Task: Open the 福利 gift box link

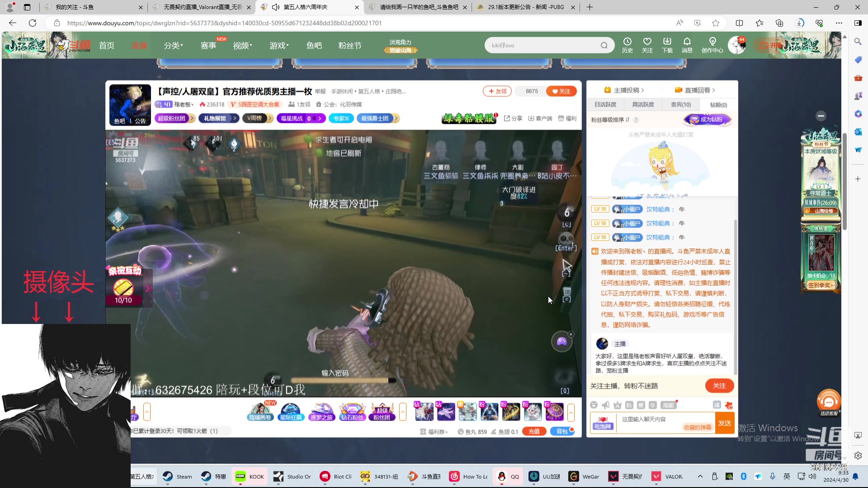Action: 567,118
